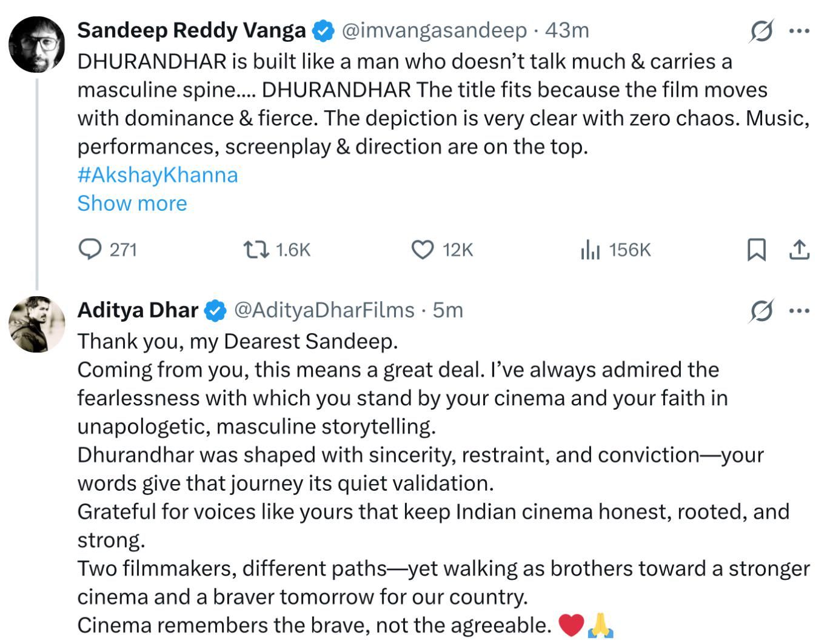The width and height of the screenshot is (830, 644).
Task: Open the @imvangasandeep handle
Action: tap(435, 30)
